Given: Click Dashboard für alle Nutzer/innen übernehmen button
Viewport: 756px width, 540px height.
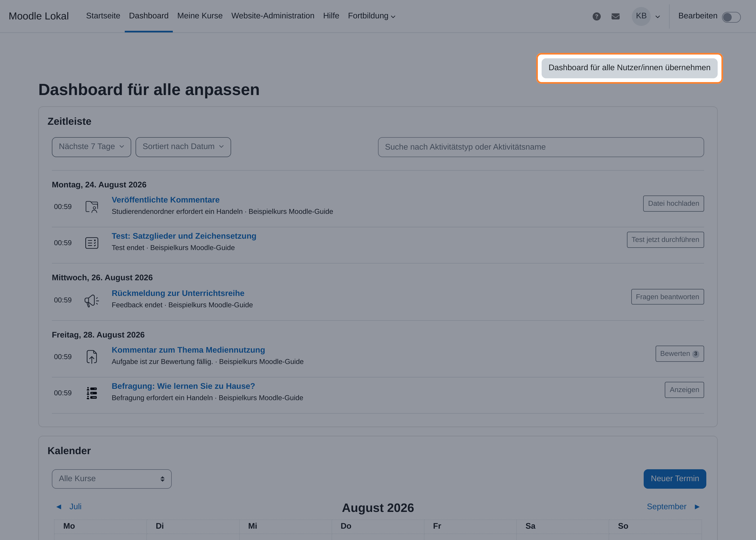Looking at the screenshot, I should click(x=629, y=68).
